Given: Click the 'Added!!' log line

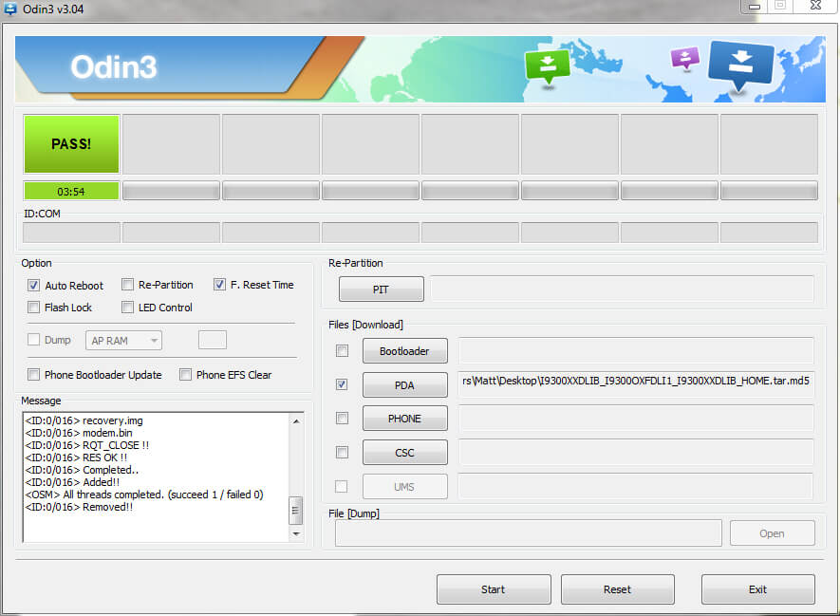Looking at the screenshot, I should click(x=73, y=482).
